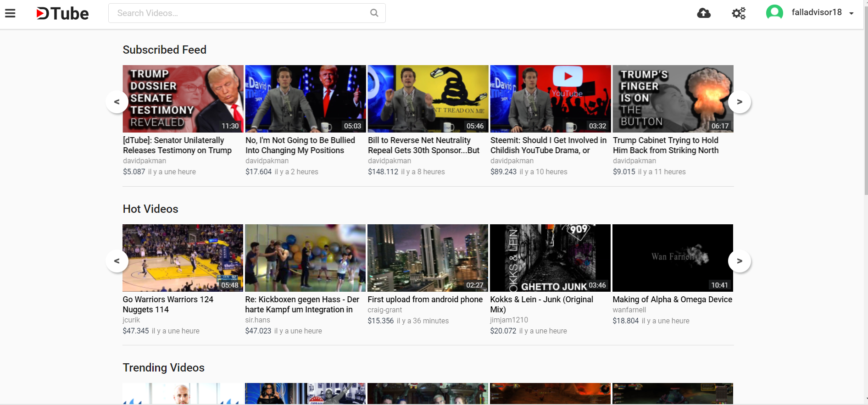Viewport: 868px width, 405px height.
Task: Open 'Go Warriors Warriors 124' title
Action: tap(168, 305)
